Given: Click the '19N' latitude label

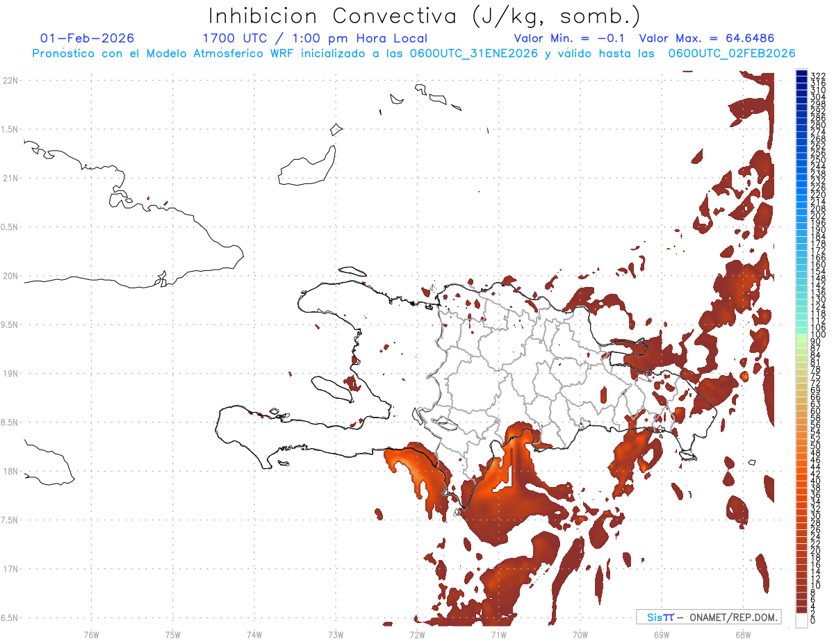Looking at the screenshot, I should [x=10, y=374].
